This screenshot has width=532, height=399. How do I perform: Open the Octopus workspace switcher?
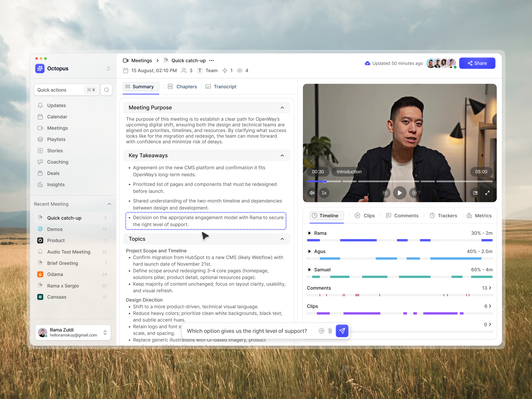pyautogui.click(x=108, y=68)
